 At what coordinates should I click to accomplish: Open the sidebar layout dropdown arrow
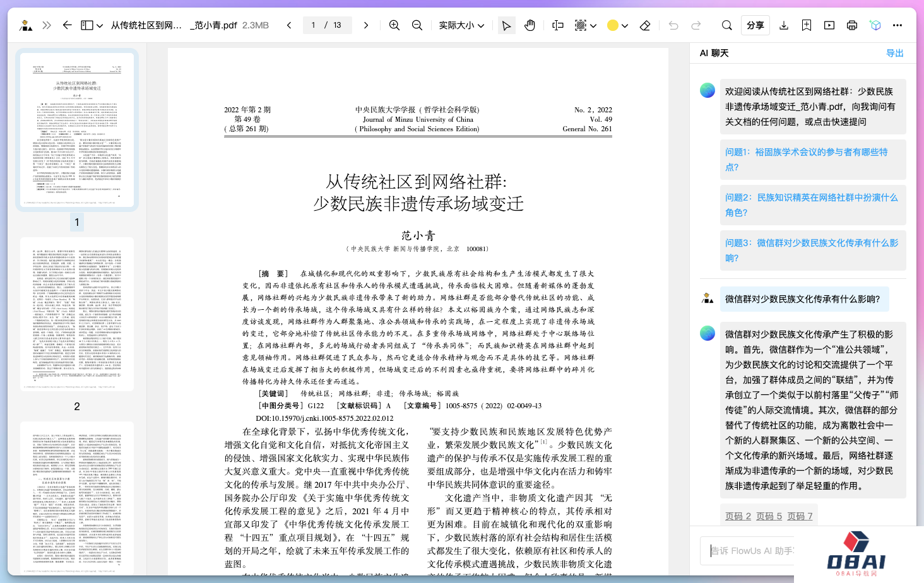[x=100, y=26]
